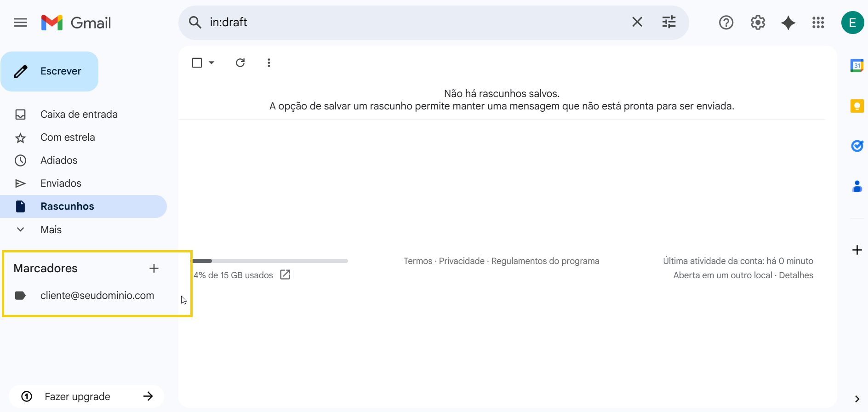The image size is (868, 412).
Task: Click the label tag icon beside cliente@seudominio.com
Action: pos(20,295)
